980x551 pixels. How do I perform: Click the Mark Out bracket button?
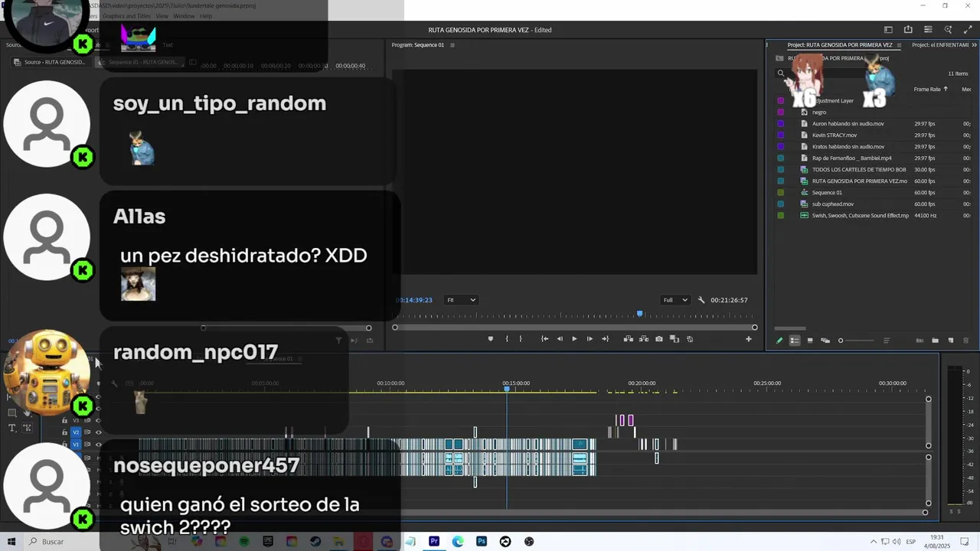click(521, 339)
